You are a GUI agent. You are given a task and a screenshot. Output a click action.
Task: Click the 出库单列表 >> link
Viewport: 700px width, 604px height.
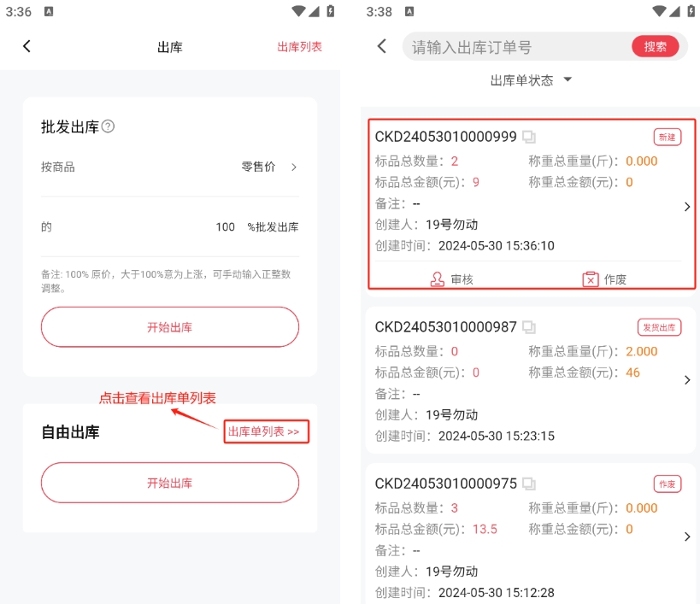coord(264,432)
